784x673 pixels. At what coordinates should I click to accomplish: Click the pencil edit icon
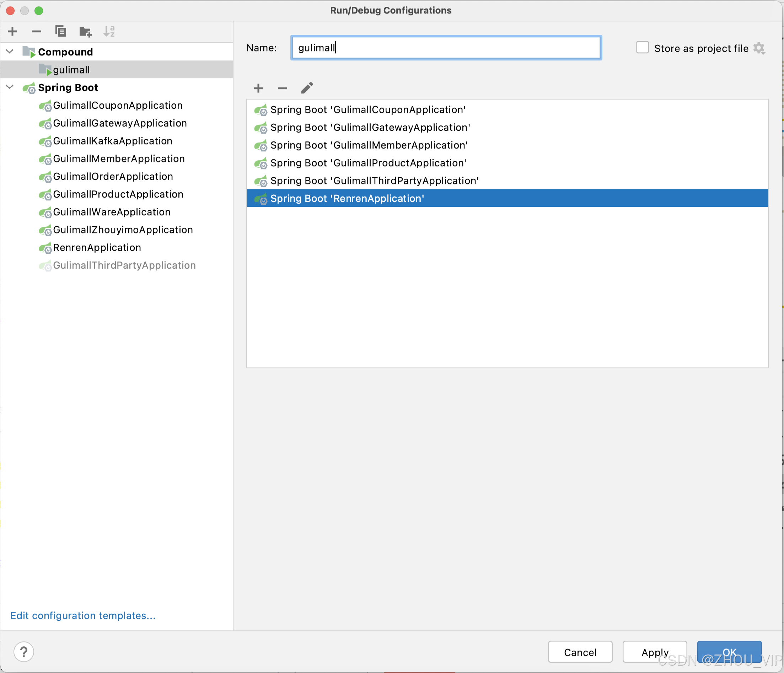tap(307, 88)
